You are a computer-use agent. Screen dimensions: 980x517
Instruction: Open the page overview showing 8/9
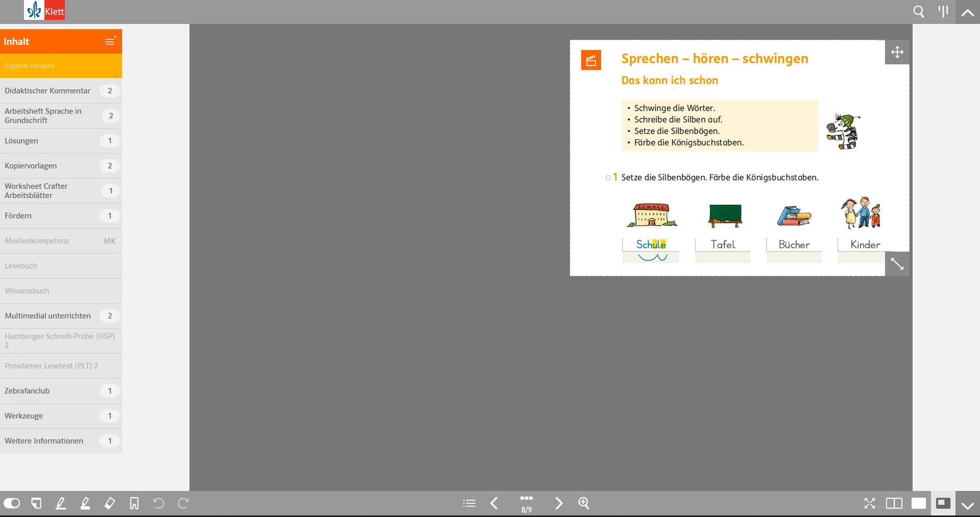pyautogui.click(x=527, y=503)
